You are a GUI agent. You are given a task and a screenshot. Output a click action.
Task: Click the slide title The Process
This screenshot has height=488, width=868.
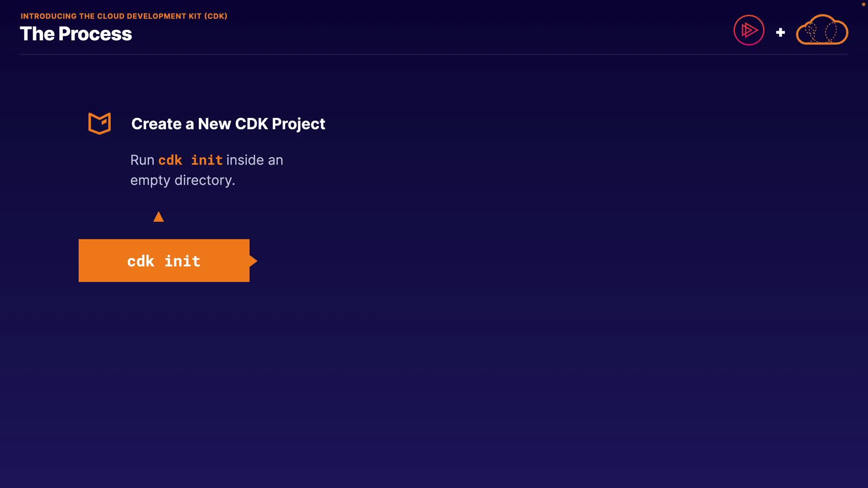click(x=75, y=34)
